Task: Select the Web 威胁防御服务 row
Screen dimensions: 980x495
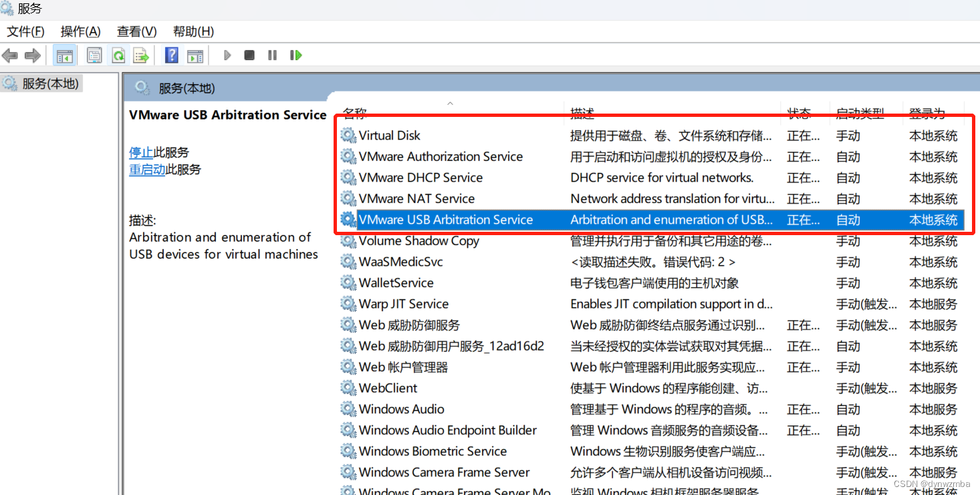Action: [x=652, y=325]
